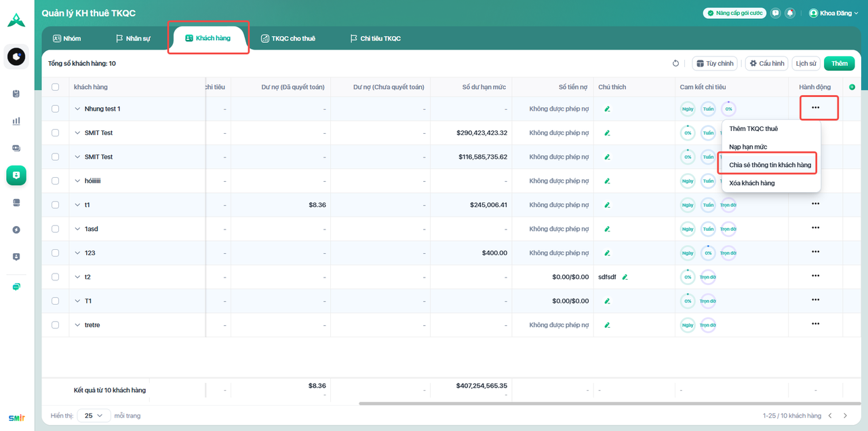Edit note pencil icon for SMIT Test first row

pos(607,133)
